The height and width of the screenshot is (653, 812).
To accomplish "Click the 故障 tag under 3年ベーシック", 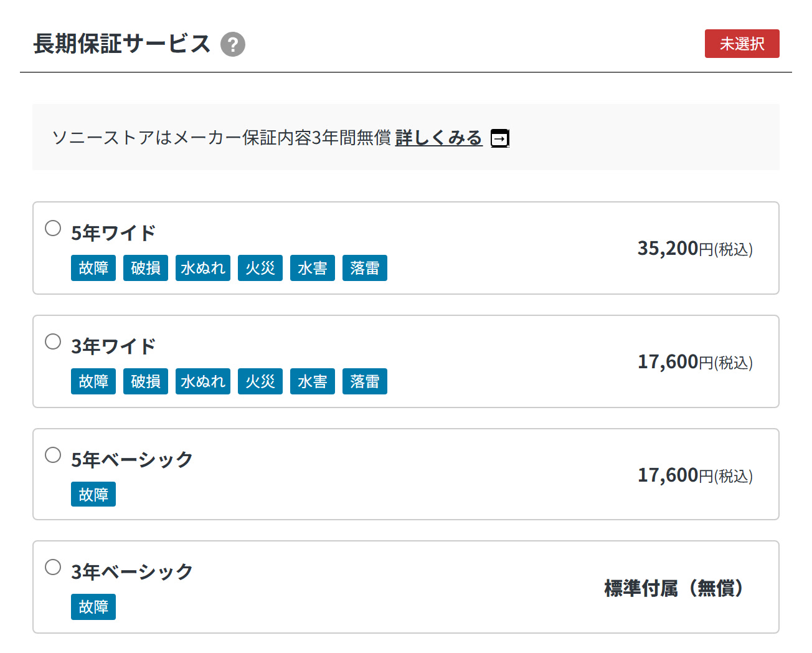I will (x=93, y=607).
